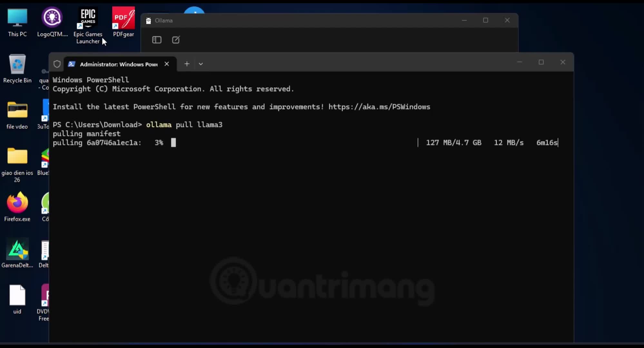The height and width of the screenshot is (348, 644).
Task: Click PowerShell icon on the terminal tab
Action: [72, 64]
